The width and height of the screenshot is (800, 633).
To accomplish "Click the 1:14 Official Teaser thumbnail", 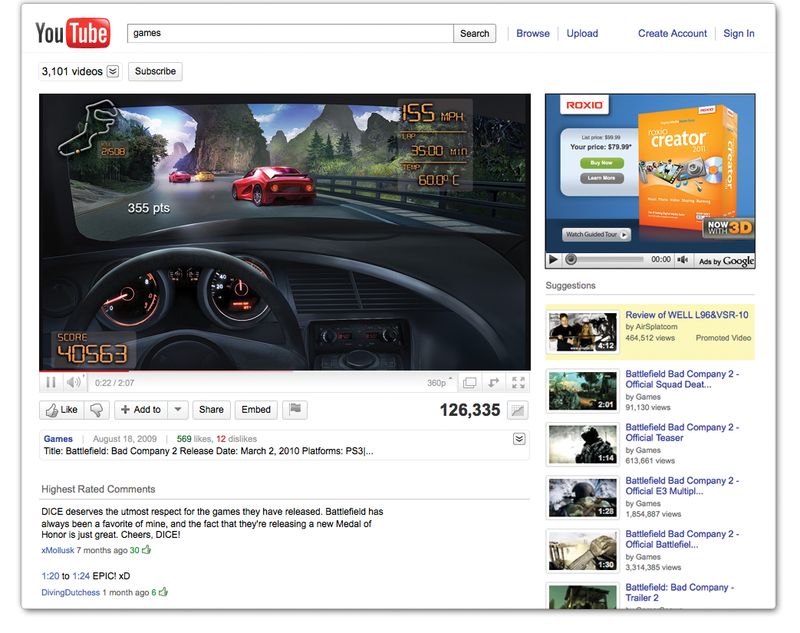I will coord(583,445).
